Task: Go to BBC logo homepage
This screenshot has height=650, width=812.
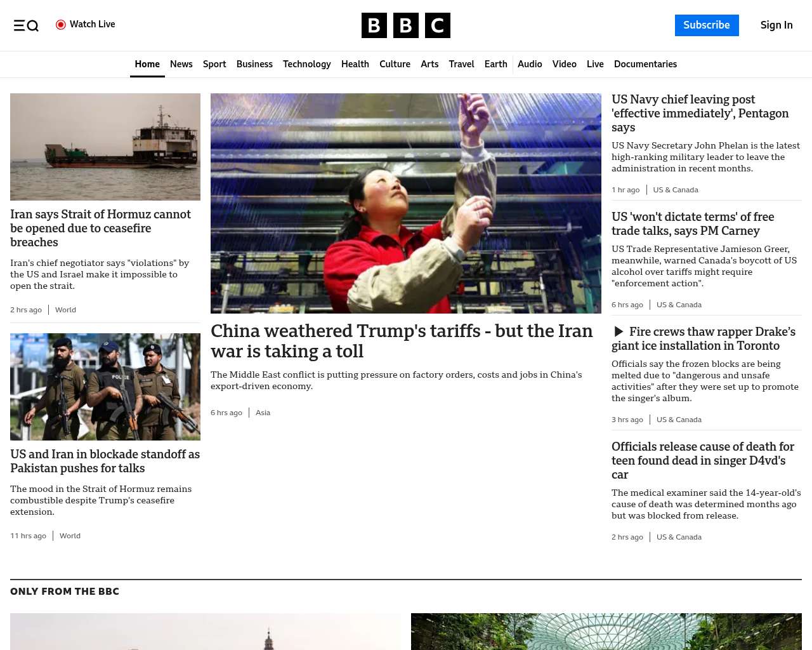Action: coord(406,25)
